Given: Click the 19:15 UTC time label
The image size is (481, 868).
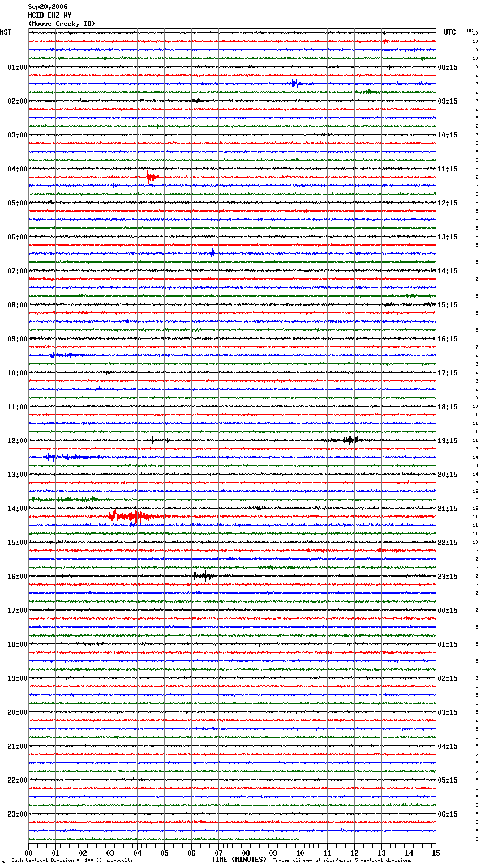Looking at the screenshot, I should click(x=447, y=441).
